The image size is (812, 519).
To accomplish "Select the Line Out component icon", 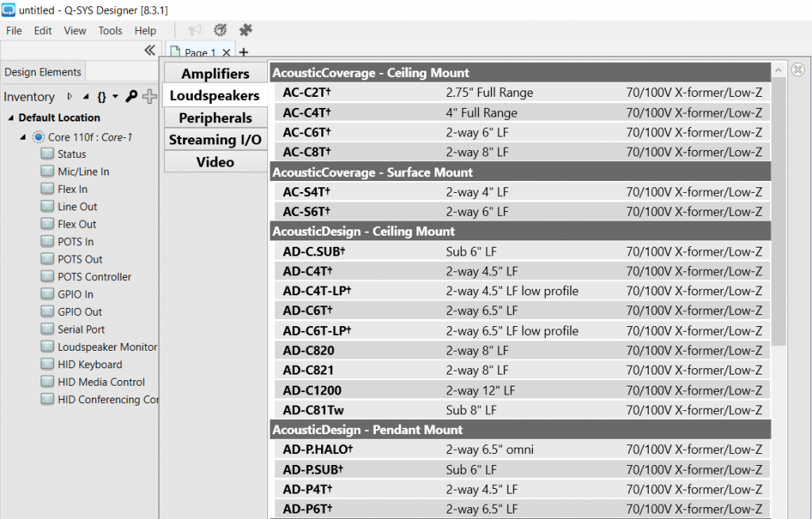I will 47,206.
